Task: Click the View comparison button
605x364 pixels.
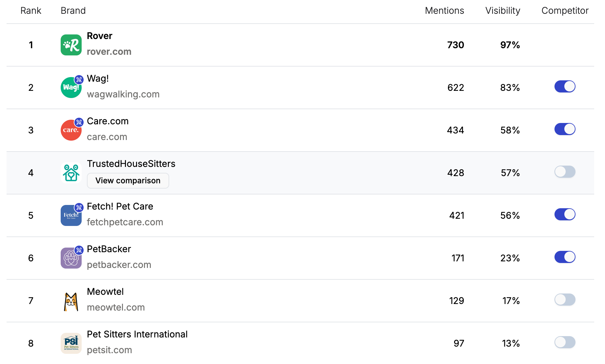Action: click(x=128, y=180)
